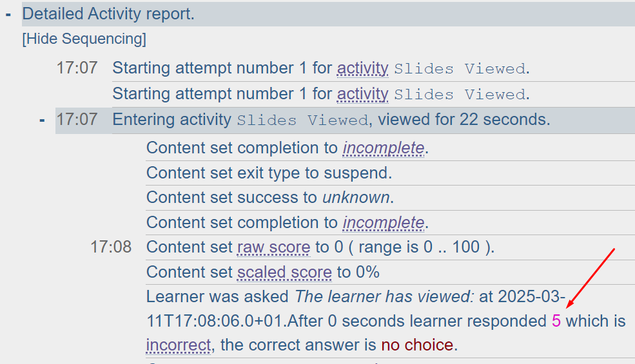Screen dimensions: 635x364
Task: Click the underlined 'incorrect' term
Action: point(179,345)
